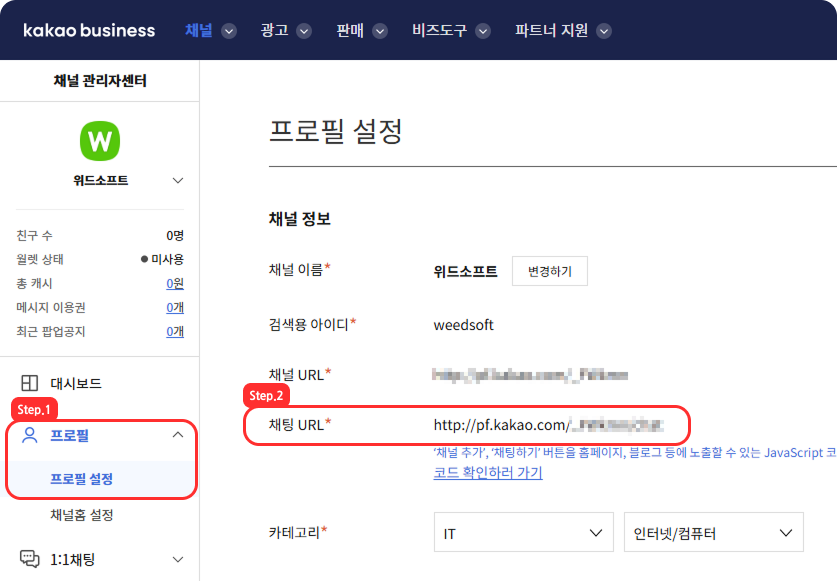Expand the 비즈도구 menu chevron
The width and height of the screenshot is (837, 581).
coord(483,32)
